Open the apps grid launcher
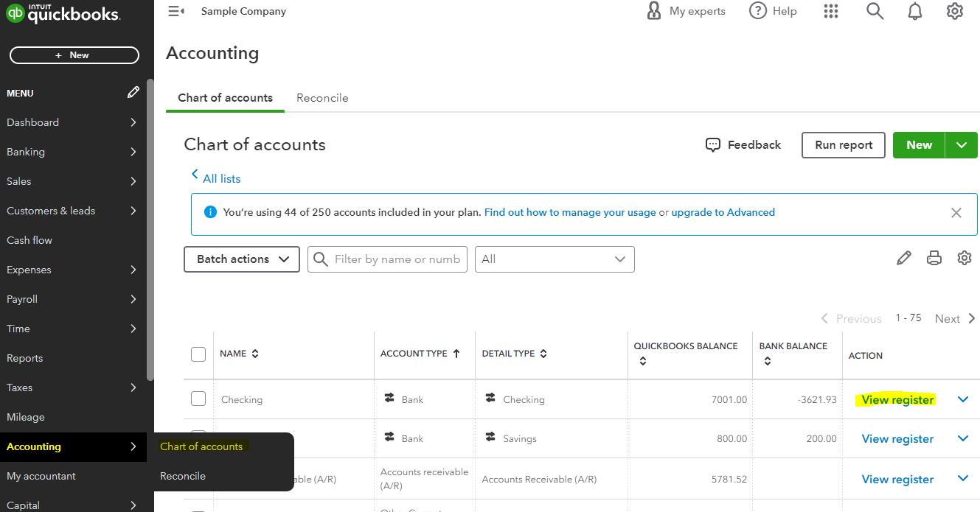 pyautogui.click(x=831, y=11)
